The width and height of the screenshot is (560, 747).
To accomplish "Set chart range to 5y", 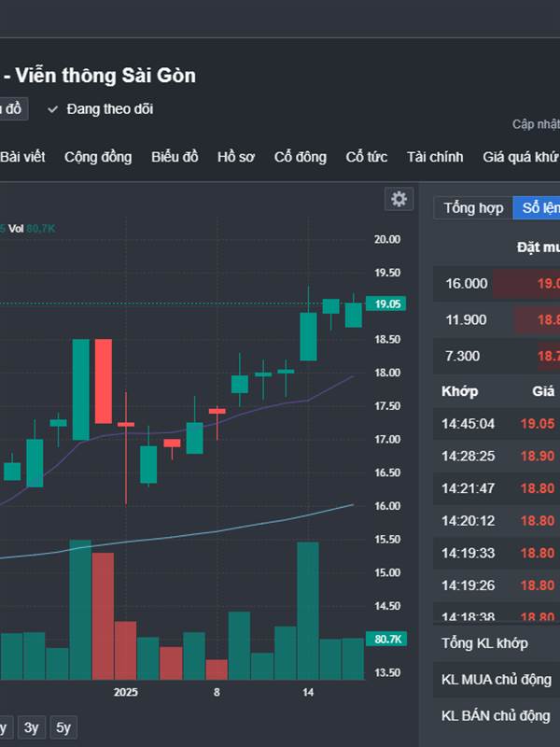I will [x=63, y=727].
